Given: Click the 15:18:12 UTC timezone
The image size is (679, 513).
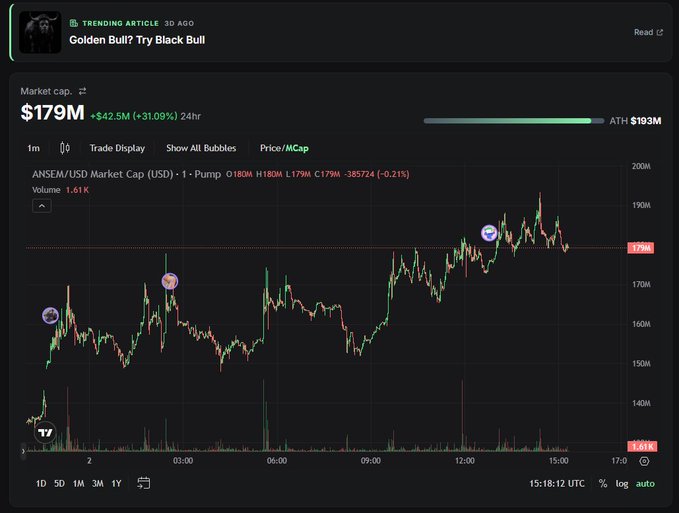Looking at the screenshot, I should (557, 484).
